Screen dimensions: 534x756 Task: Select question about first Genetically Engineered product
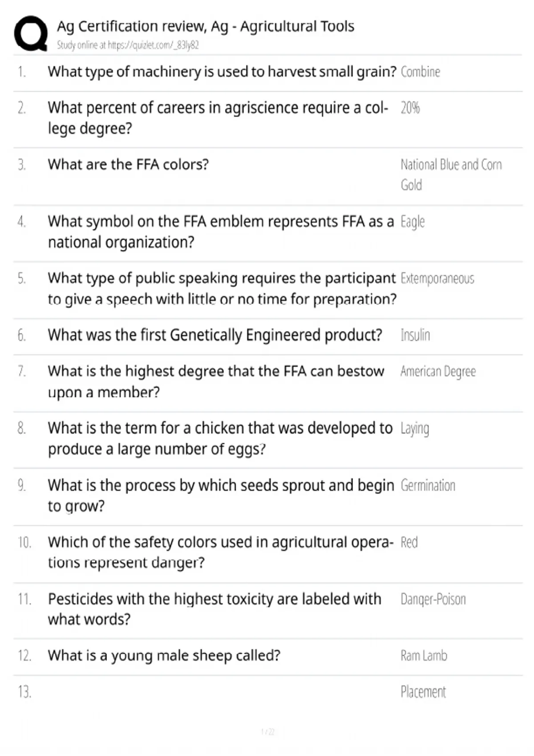215,335
